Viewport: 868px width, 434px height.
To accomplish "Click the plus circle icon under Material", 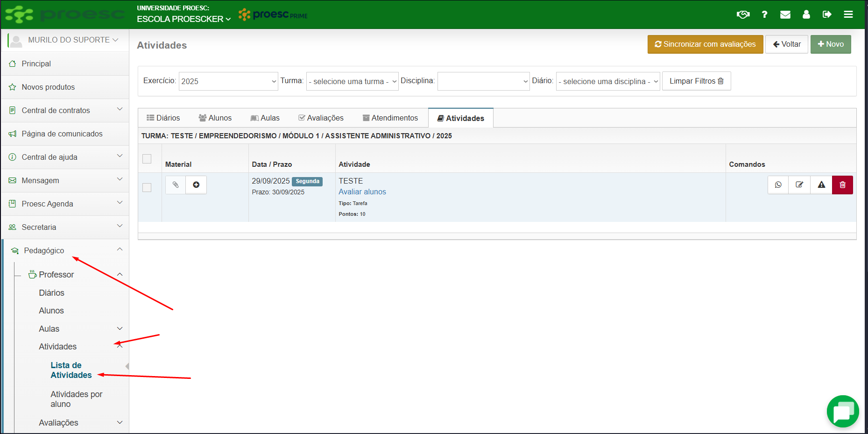I will (x=196, y=185).
